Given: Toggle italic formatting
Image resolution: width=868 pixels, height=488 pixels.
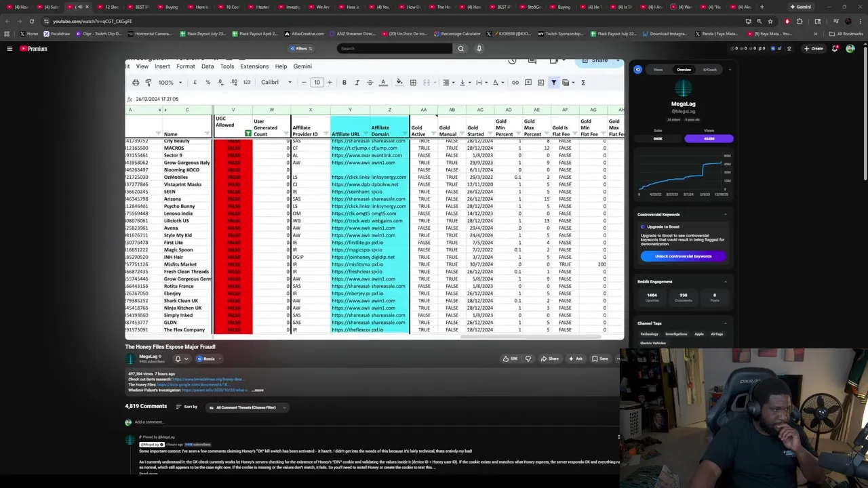Looking at the screenshot, I should pyautogui.click(x=357, y=83).
